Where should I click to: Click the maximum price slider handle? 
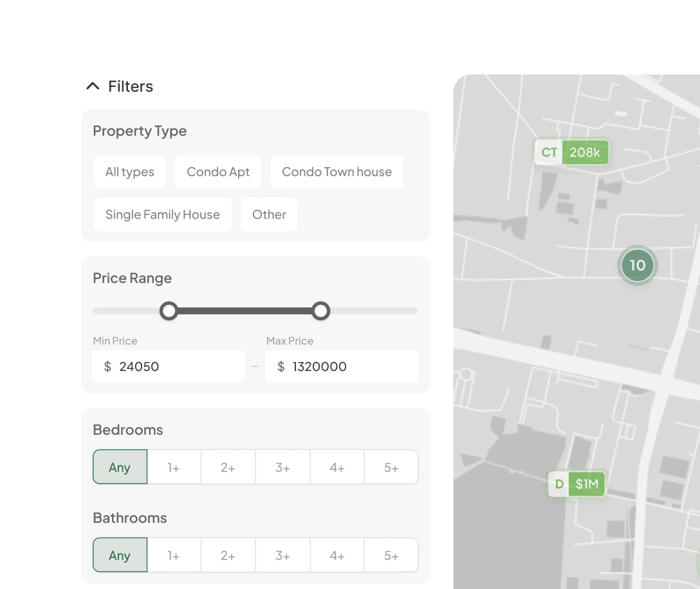pyautogui.click(x=320, y=311)
